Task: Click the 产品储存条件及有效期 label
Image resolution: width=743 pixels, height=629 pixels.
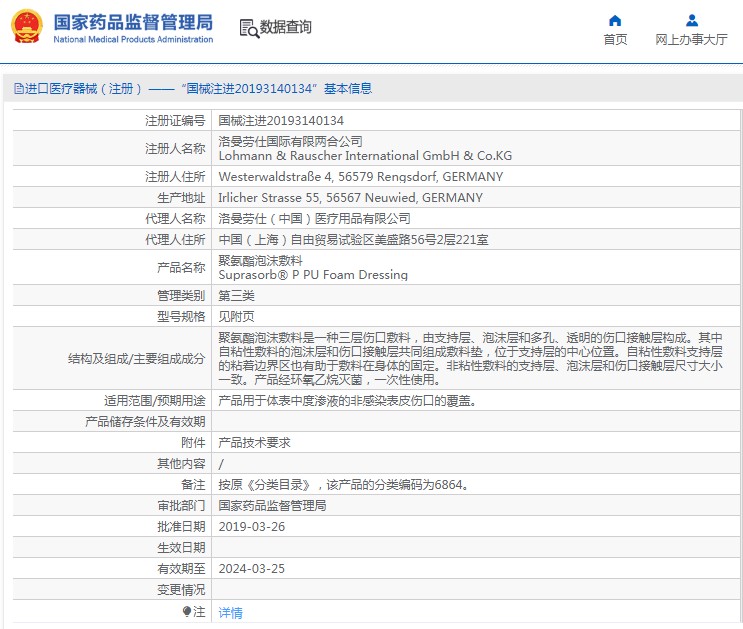Action: (145, 422)
